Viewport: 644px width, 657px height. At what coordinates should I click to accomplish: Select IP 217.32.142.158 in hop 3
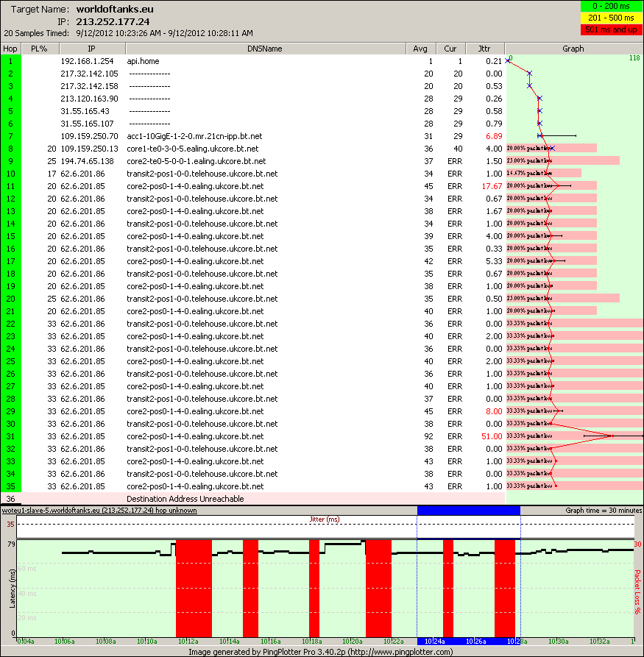(x=89, y=86)
